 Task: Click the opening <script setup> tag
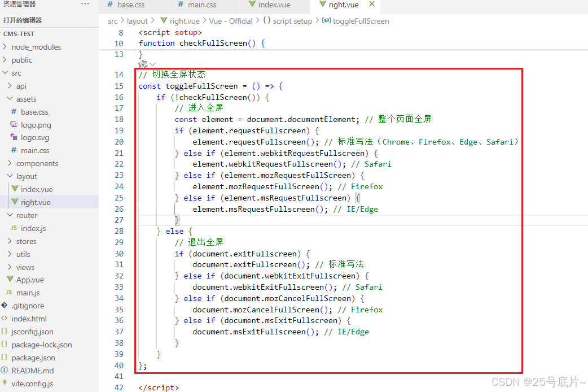[170, 33]
